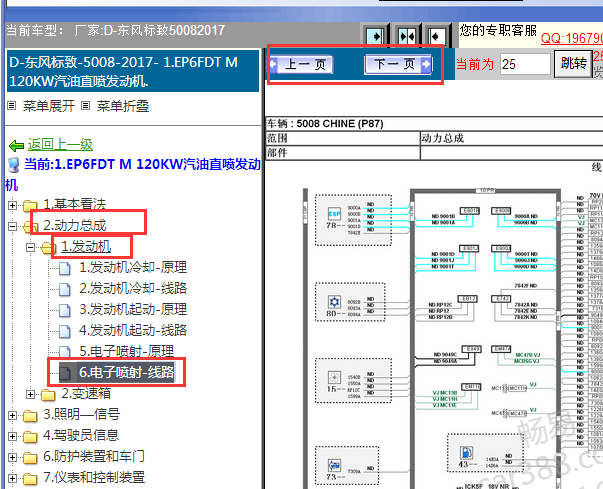The image size is (603, 489).
Task: Click the computer icon beside 当前 heading
Action: [x=14, y=165]
